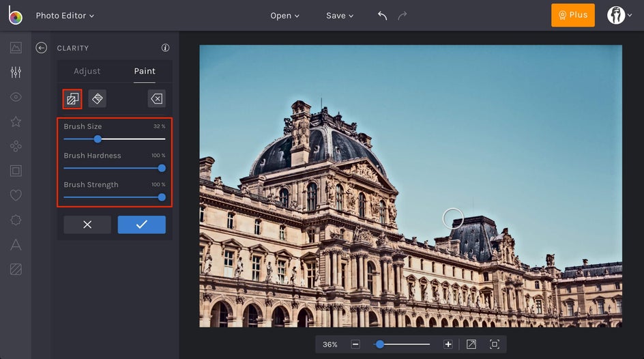
Task: Open the Text tool sidebar icon
Action: click(16, 245)
